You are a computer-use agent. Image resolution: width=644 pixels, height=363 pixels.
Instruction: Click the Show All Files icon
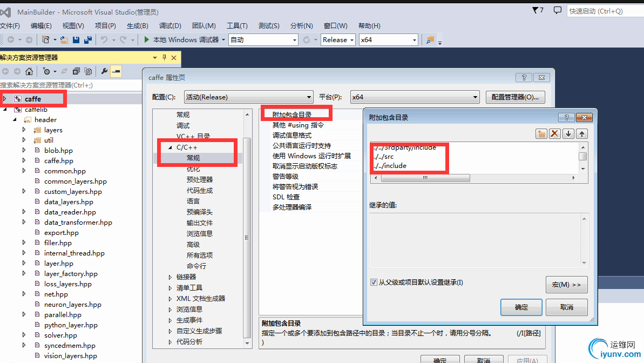click(88, 71)
